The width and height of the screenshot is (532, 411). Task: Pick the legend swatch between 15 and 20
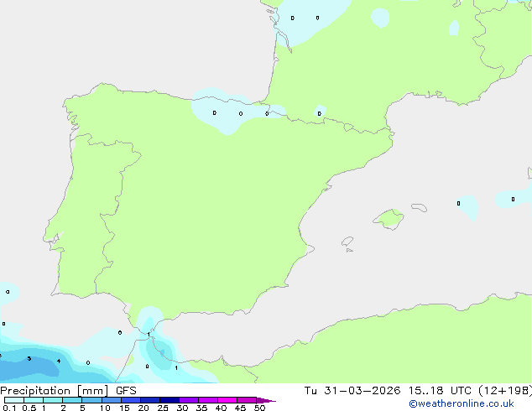[131, 400]
